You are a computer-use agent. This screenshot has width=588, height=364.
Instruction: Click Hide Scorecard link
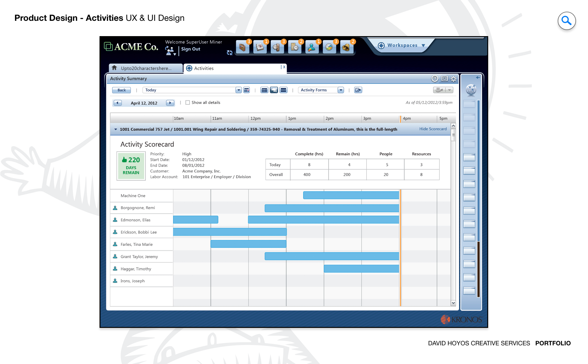click(433, 129)
